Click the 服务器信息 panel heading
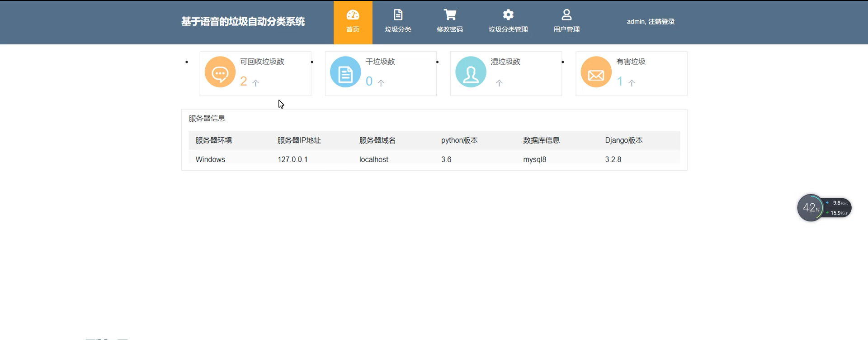The height and width of the screenshot is (340, 868). [207, 119]
